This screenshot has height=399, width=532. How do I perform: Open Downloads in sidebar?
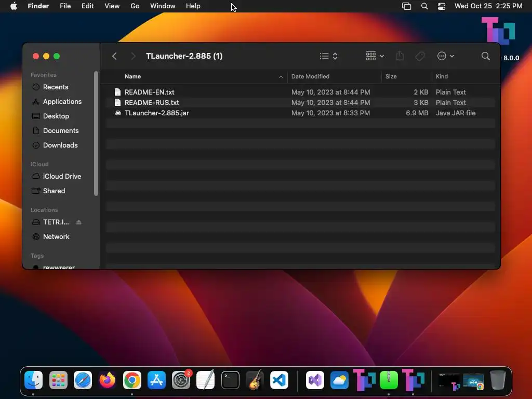pos(60,145)
